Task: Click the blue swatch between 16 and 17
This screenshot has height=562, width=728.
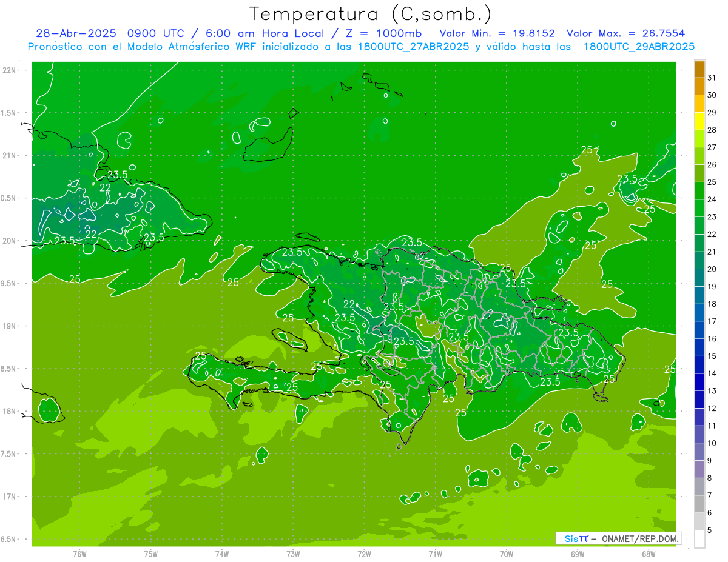Action: click(x=699, y=330)
